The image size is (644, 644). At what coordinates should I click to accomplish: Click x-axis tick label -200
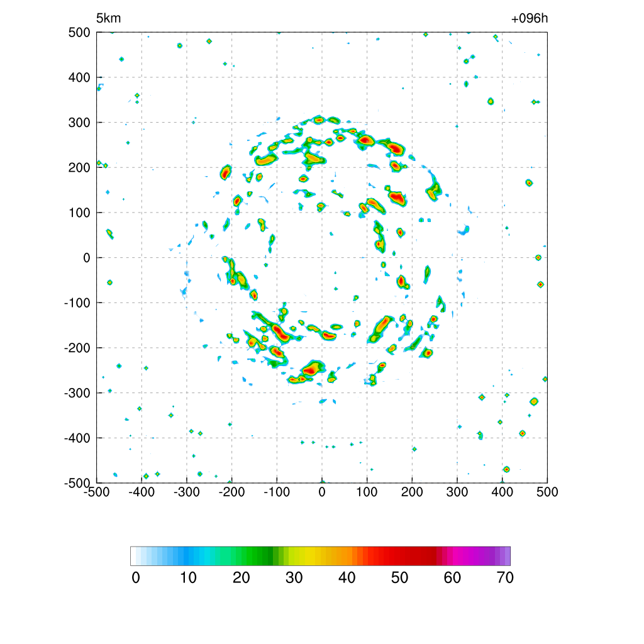(x=231, y=492)
